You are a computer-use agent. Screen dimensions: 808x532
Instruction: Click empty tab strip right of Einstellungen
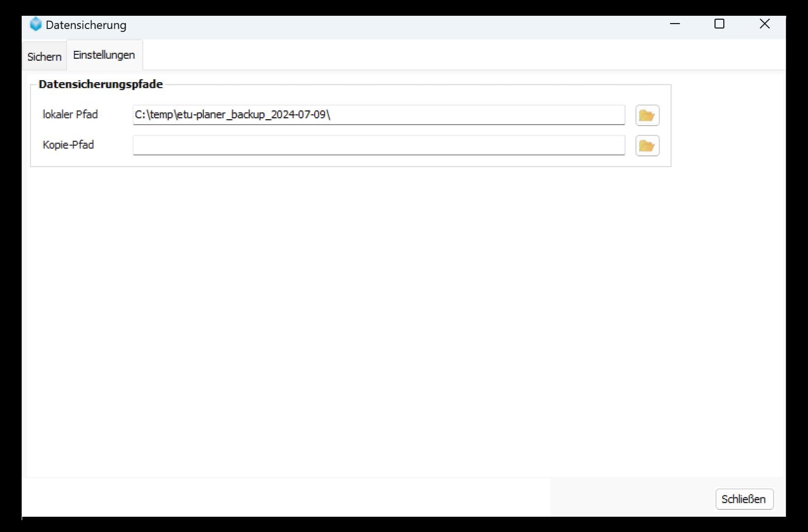443,55
